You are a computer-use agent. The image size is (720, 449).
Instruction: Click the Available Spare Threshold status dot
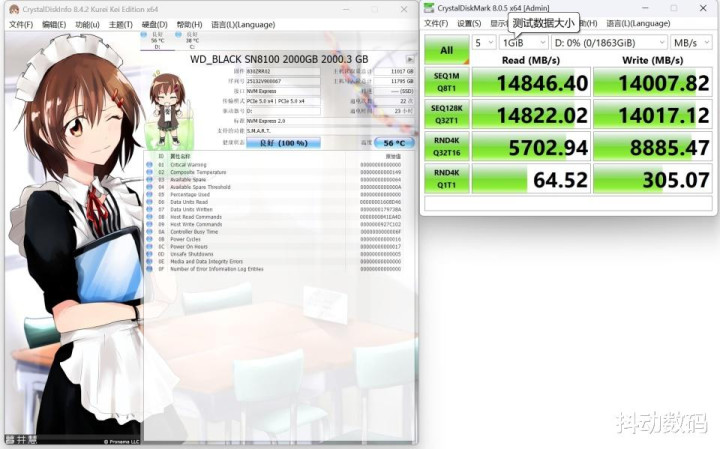[x=149, y=187]
